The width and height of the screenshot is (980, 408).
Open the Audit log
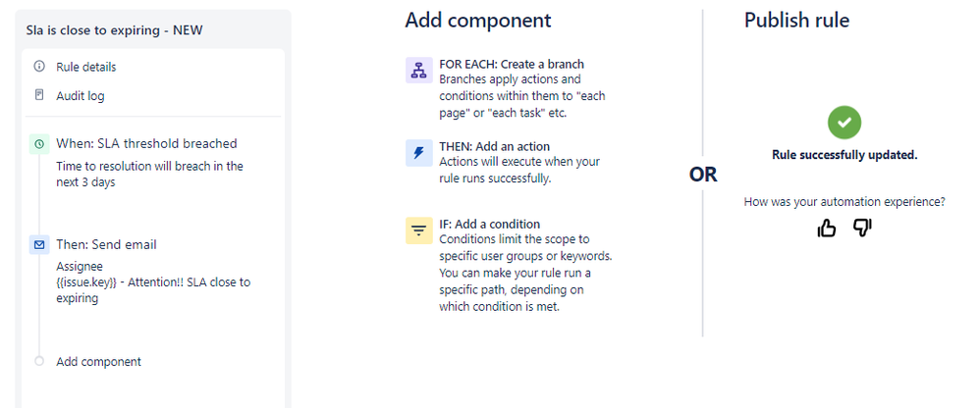81,96
